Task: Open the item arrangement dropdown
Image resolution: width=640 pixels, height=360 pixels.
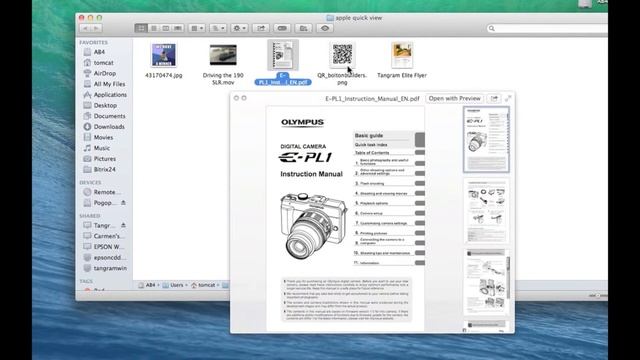Action: [197, 28]
